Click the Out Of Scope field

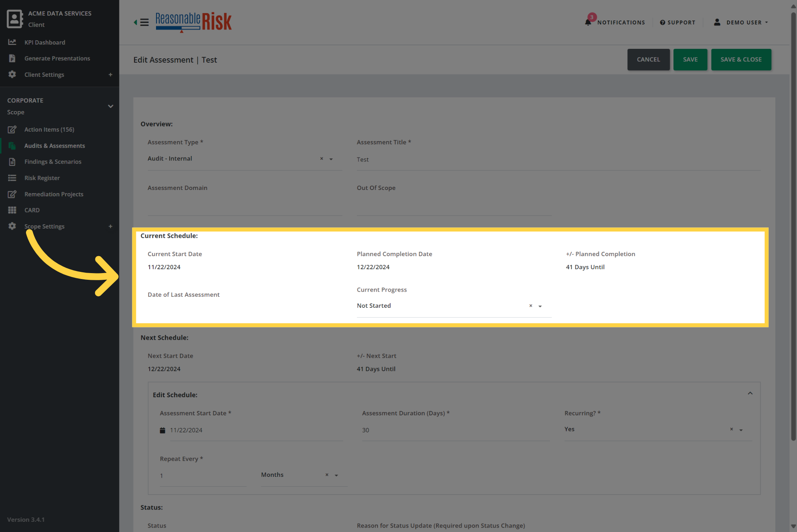click(x=454, y=205)
